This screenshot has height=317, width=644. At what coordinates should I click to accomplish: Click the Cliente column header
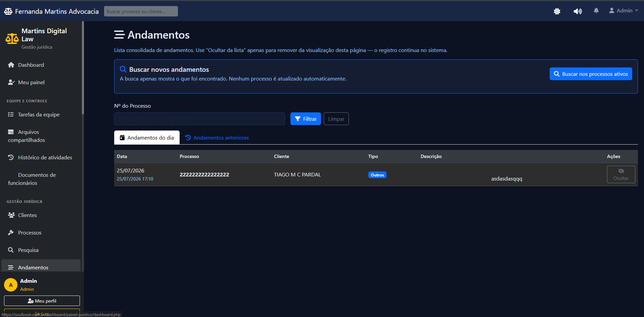(281, 156)
